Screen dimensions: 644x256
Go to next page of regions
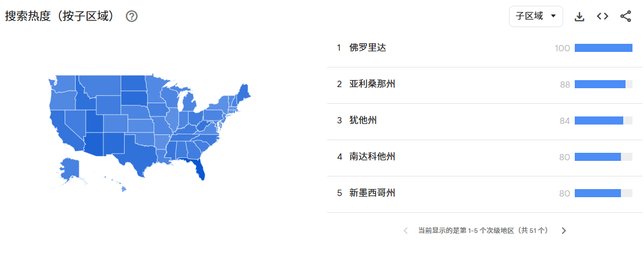click(564, 231)
